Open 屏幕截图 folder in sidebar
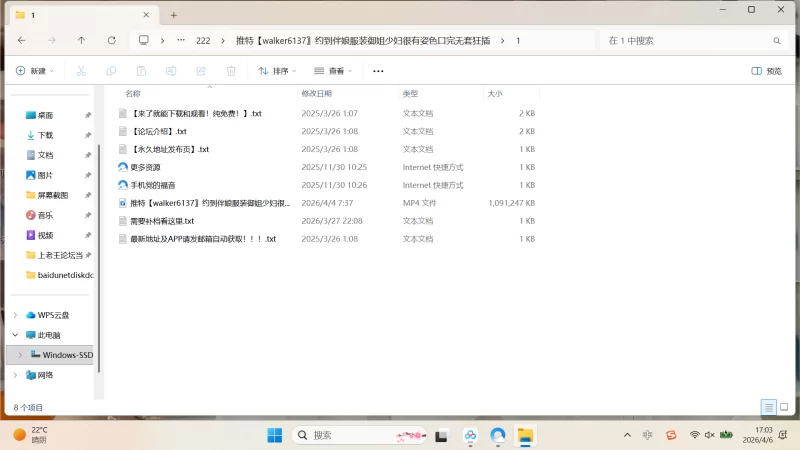800x450 pixels. pos(53,195)
